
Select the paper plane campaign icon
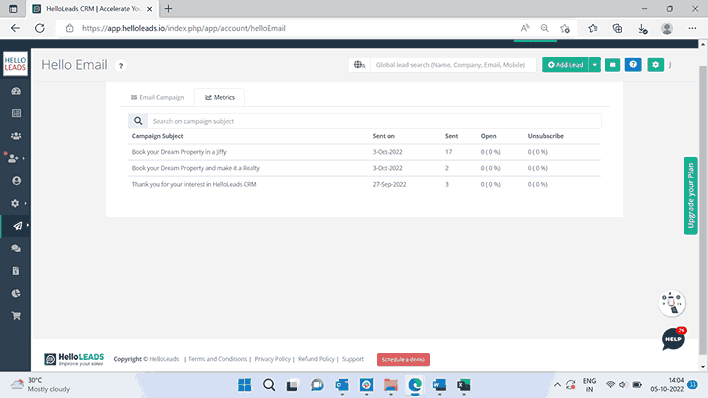pyautogui.click(x=17, y=226)
